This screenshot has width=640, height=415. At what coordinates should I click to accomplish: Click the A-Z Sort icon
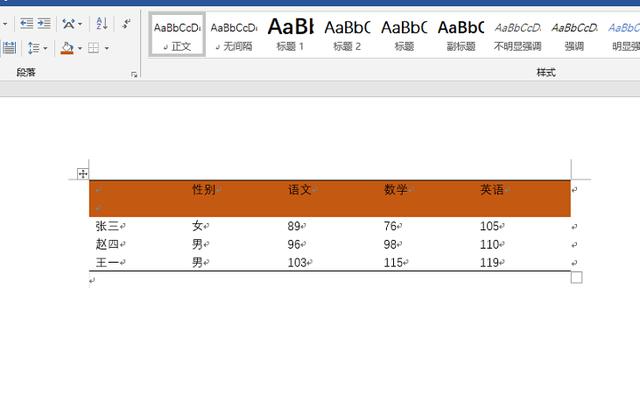[x=102, y=24]
